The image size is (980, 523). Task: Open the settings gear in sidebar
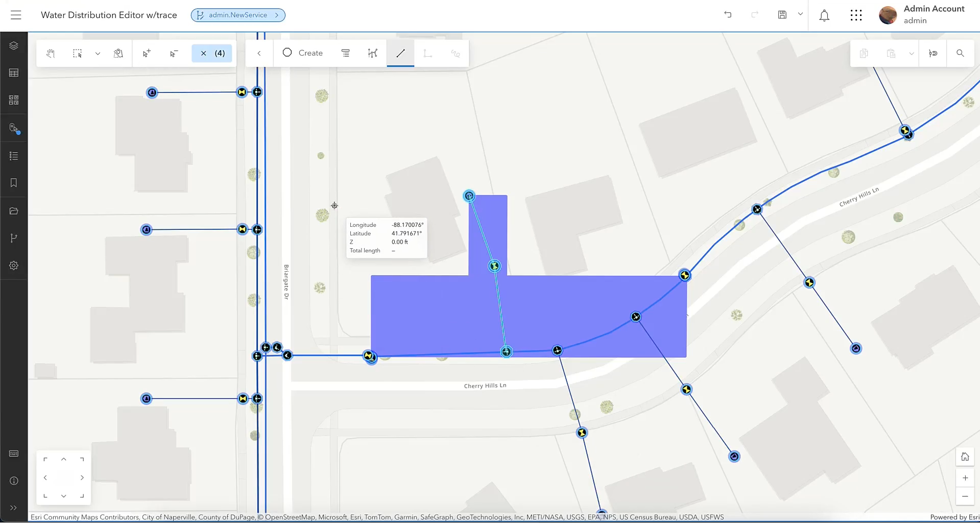point(14,266)
